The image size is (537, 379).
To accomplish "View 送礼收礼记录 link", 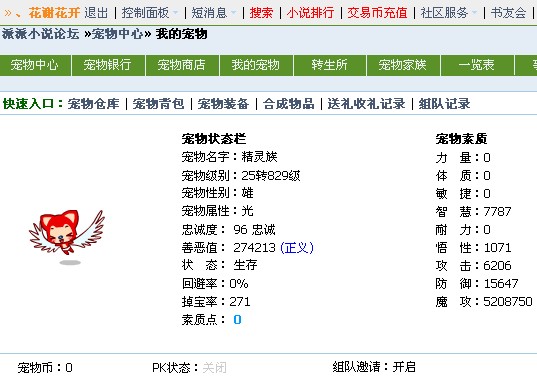I will (366, 104).
